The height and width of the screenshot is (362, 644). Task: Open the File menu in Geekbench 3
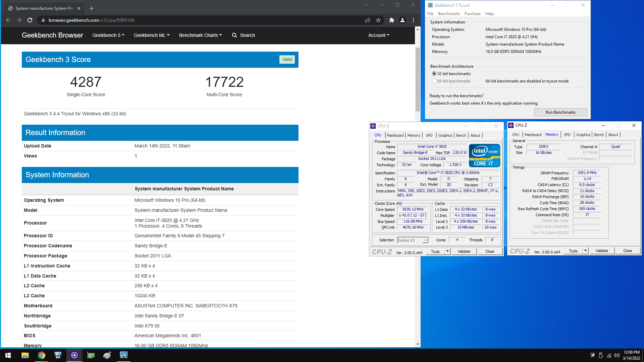coord(430,14)
